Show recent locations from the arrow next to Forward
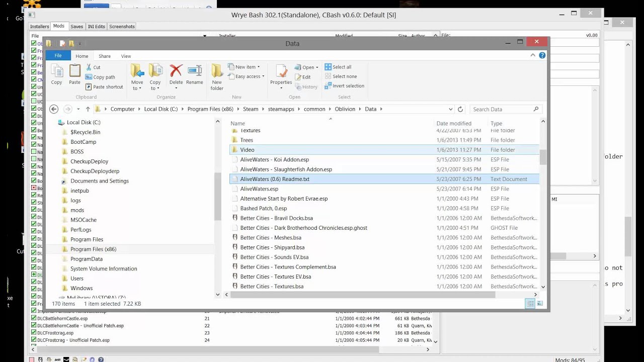644x362 pixels. (78, 109)
